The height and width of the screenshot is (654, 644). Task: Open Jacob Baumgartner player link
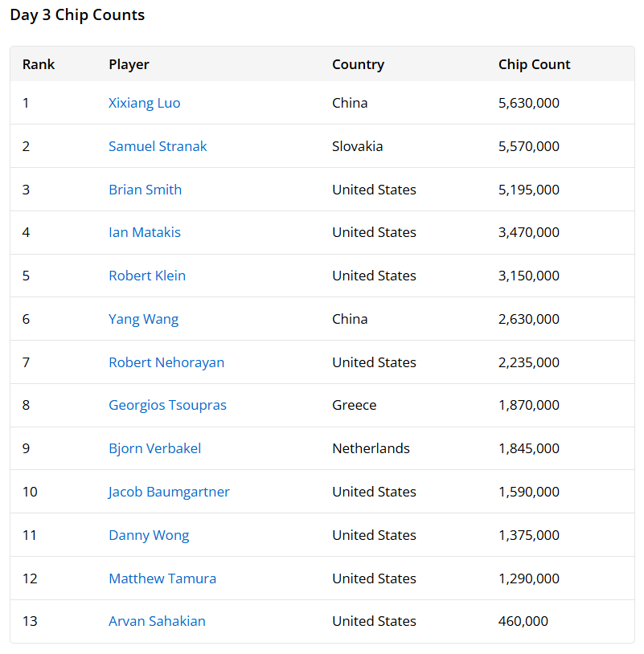coord(169,492)
